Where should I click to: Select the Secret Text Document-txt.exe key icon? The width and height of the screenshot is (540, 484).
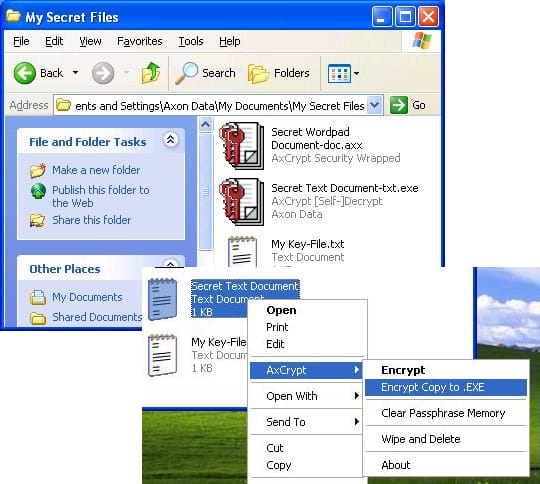tap(242, 202)
